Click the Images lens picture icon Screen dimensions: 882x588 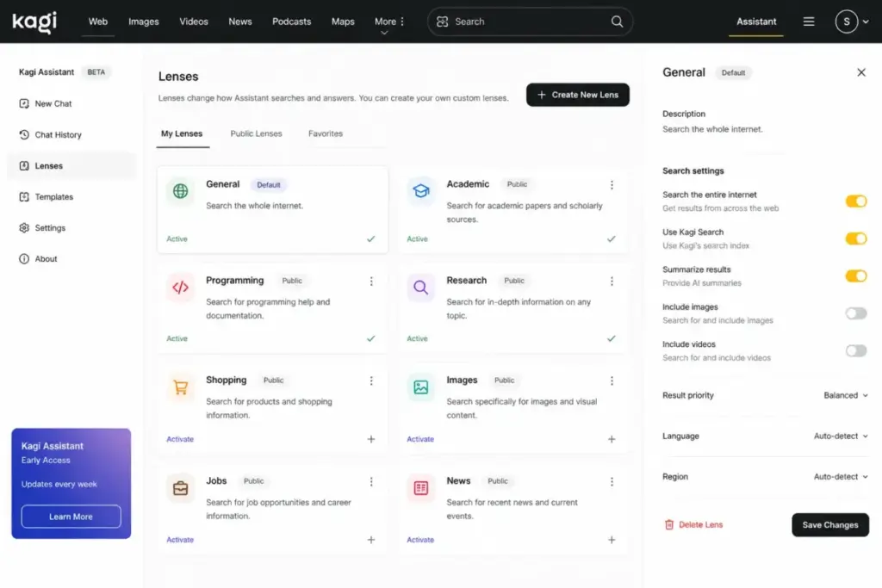point(420,387)
